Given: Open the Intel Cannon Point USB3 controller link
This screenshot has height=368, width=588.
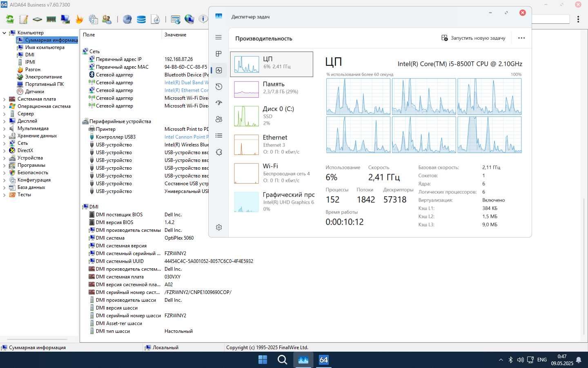Looking at the screenshot, I should [187, 137].
